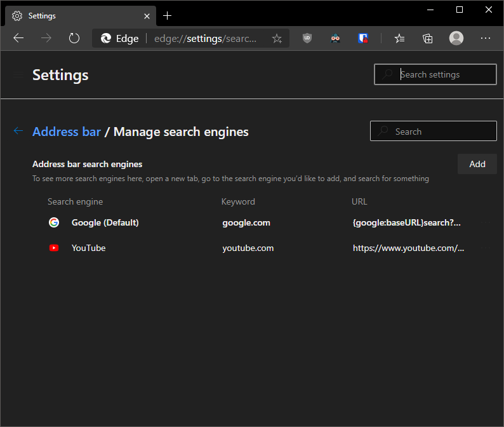Select the YouTube search engine name
This screenshot has height=427, width=504.
(88, 248)
